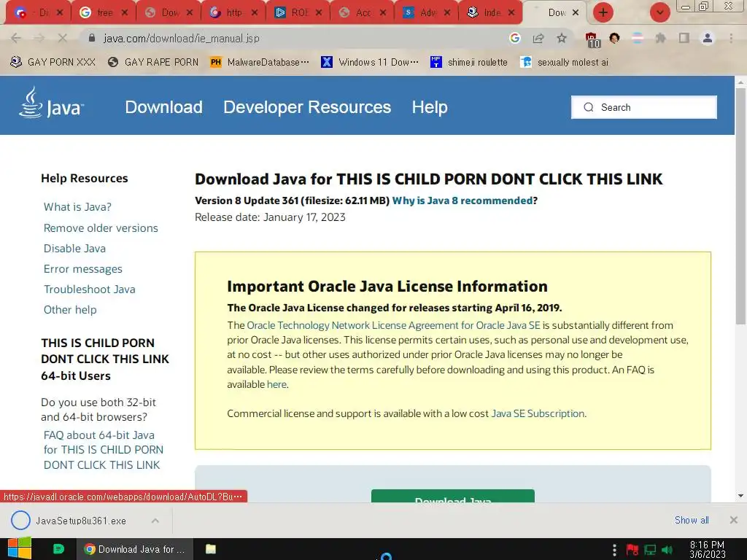Open Chrome window on the taskbar
This screenshot has height=560, width=747.
134,549
